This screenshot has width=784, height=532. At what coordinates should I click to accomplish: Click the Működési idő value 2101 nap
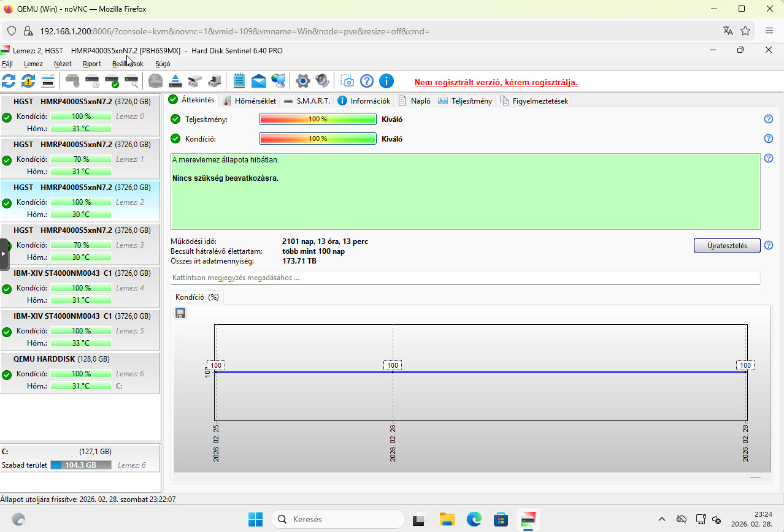pos(325,241)
